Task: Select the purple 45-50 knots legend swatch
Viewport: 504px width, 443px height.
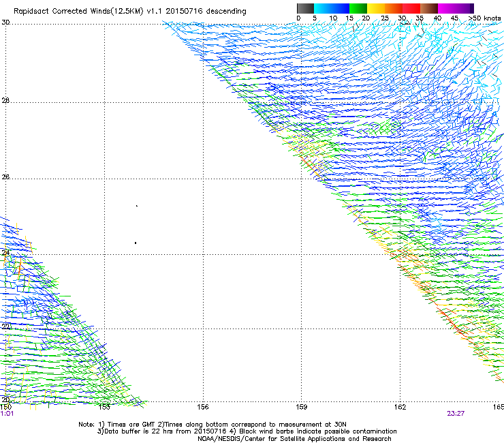Action: (464, 8)
